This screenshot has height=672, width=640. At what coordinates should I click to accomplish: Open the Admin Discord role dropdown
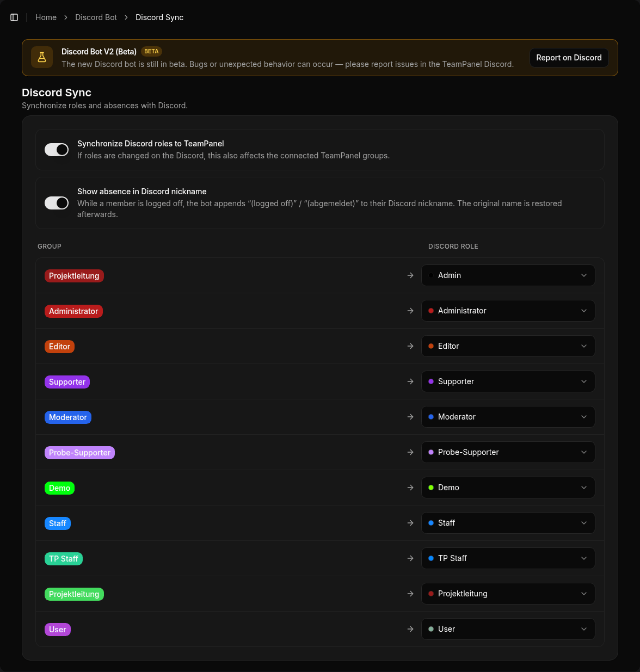508,275
